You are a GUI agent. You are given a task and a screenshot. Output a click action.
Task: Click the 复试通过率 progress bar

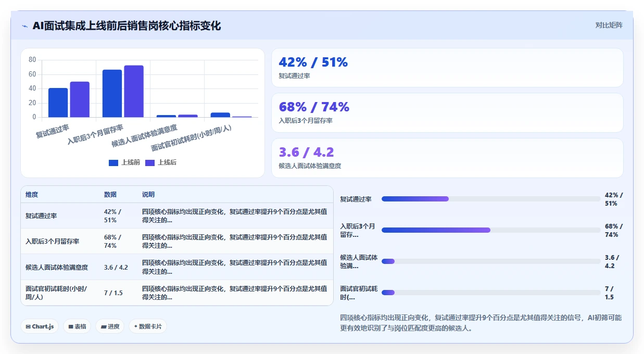(491, 199)
